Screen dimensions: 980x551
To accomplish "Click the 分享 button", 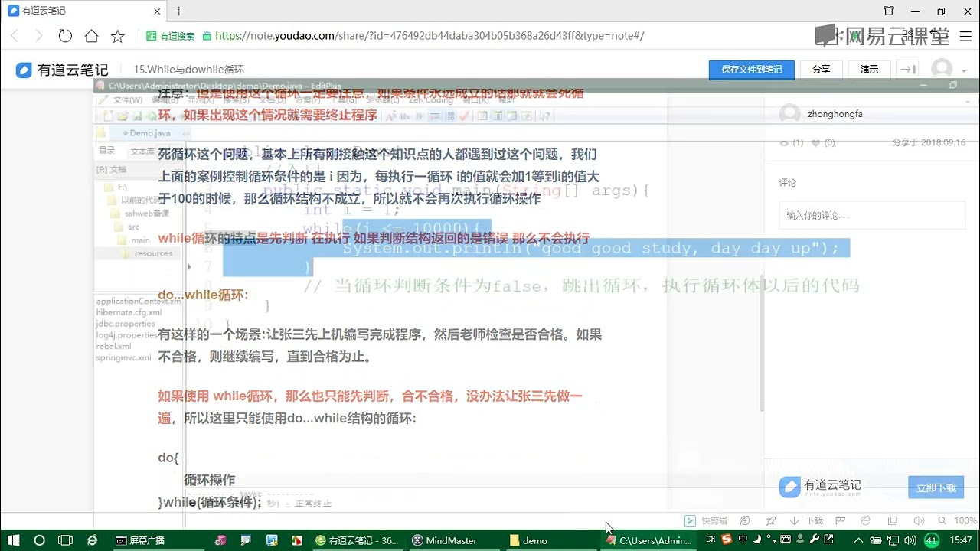I will coord(821,69).
